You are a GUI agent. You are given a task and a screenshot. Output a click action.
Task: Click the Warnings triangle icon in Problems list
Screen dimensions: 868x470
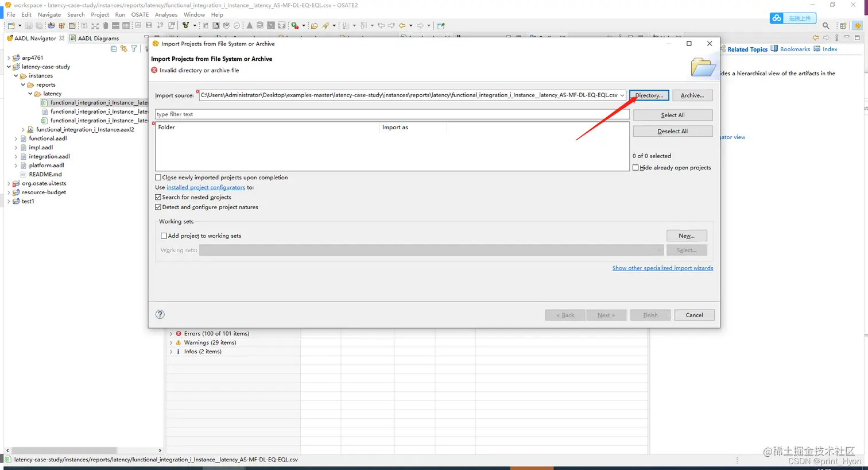tap(179, 342)
